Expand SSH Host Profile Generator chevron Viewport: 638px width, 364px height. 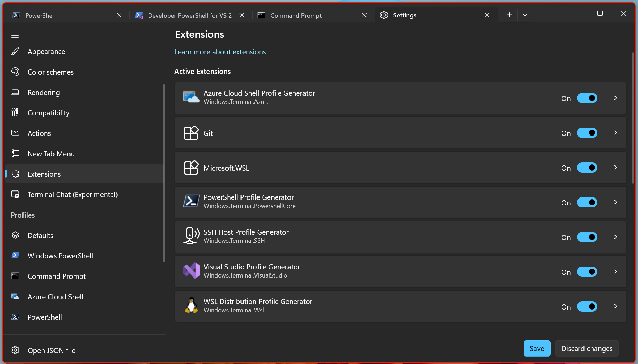[x=616, y=237]
